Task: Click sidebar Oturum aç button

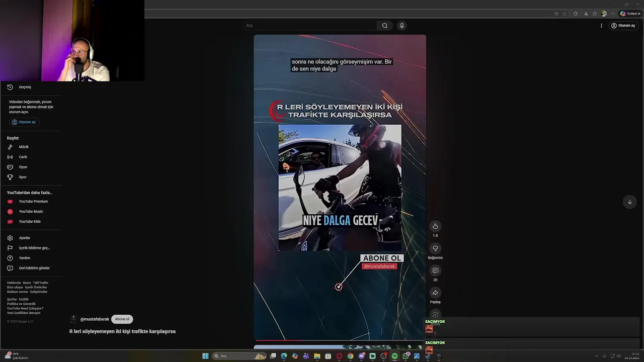Action: point(24,122)
